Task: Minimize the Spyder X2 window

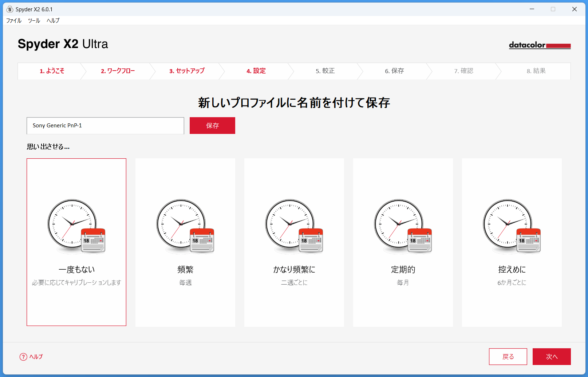Action: pos(532,9)
